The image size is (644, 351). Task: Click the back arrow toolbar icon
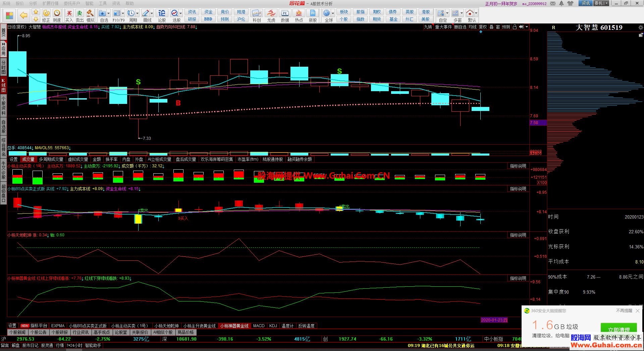pyautogui.click(x=23, y=15)
